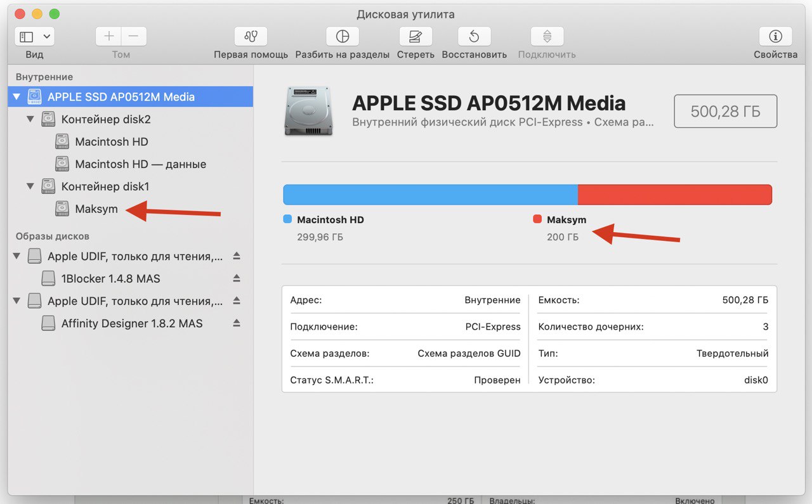The image size is (812, 504).
Task: Click the Количество дочерних value 3
Action: [766, 326]
